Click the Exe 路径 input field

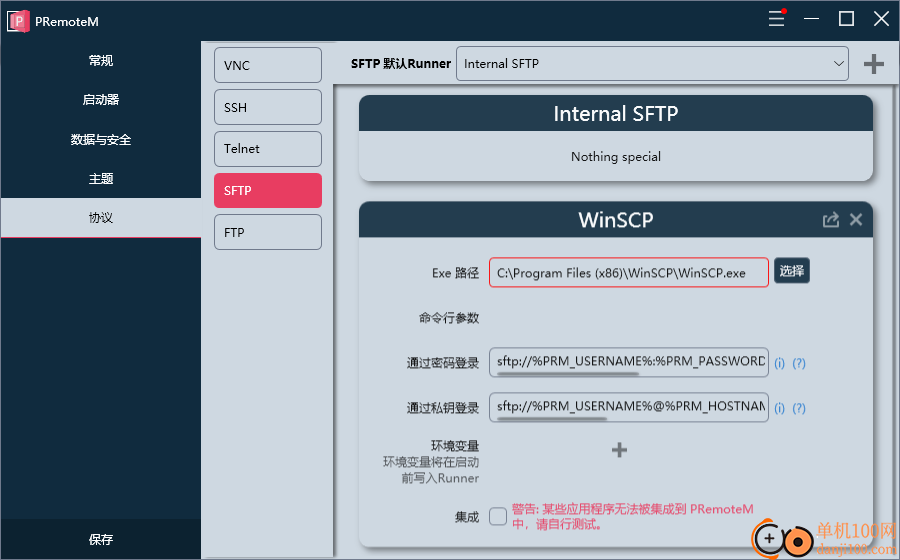click(x=629, y=273)
